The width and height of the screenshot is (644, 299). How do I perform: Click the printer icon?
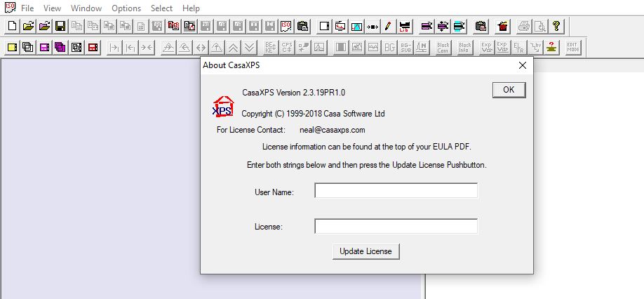pos(524,26)
